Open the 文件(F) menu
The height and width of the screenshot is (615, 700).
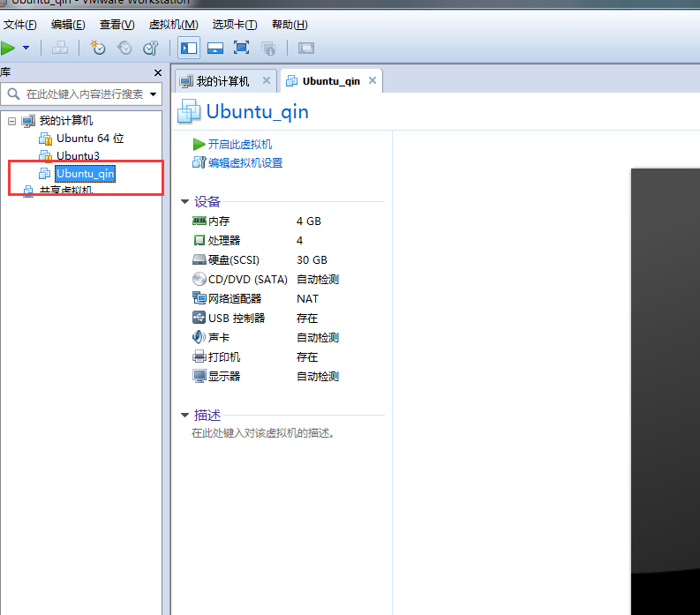point(20,25)
